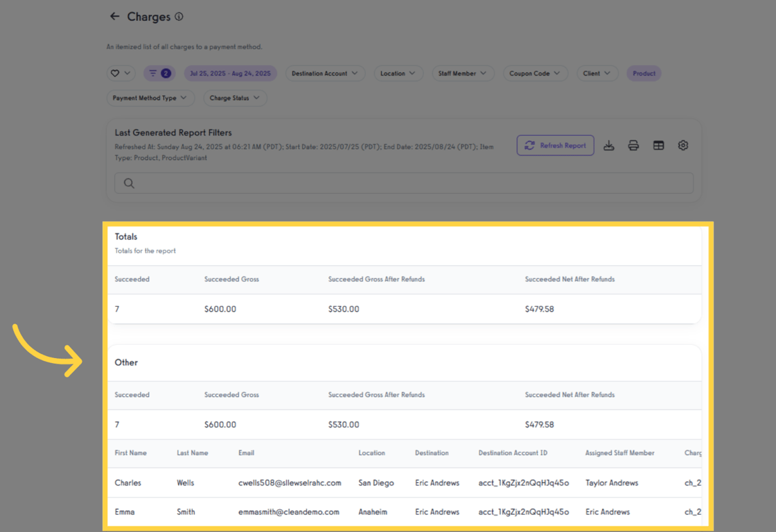The height and width of the screenshot is (532, 776).
Task: Expand the Staff Member filter
Action: tap(463, 73)
